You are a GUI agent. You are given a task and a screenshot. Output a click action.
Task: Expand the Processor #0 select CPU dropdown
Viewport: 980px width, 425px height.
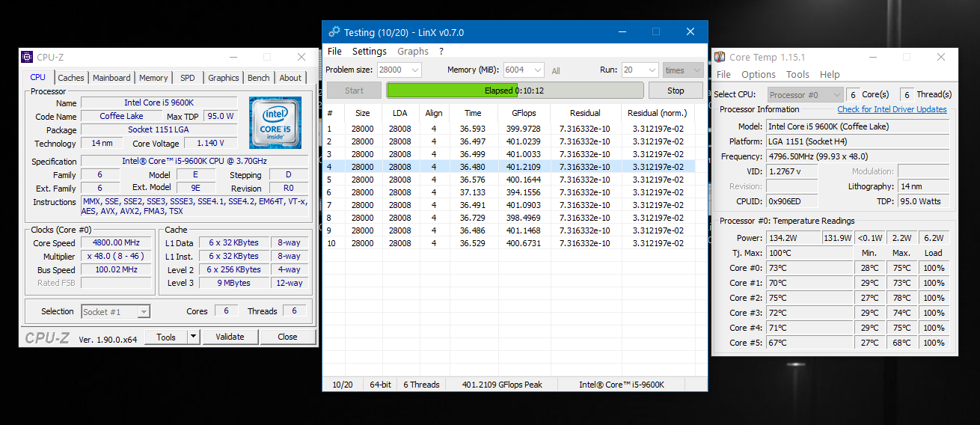pyautogui.click(x=804, y=95)
